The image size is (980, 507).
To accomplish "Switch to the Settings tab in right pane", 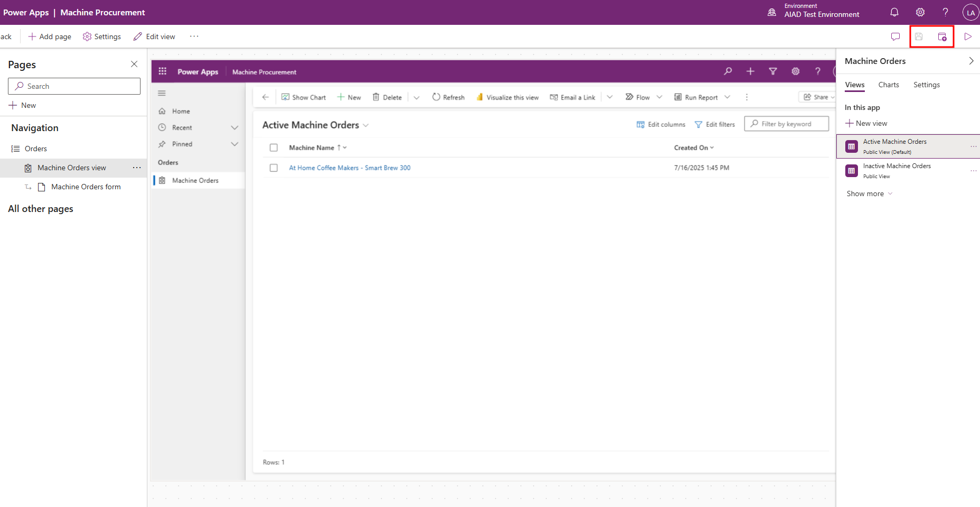I will pyautogui.click(x=927, y=85).
